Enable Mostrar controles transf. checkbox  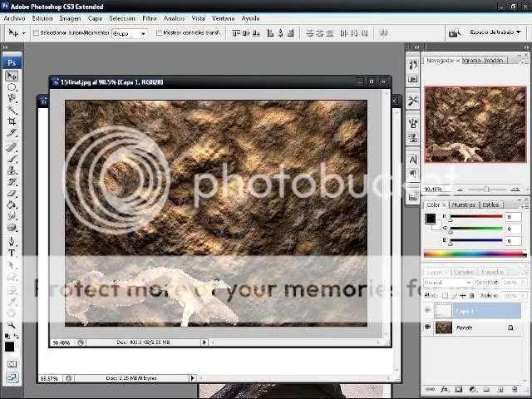pos(159,33)
